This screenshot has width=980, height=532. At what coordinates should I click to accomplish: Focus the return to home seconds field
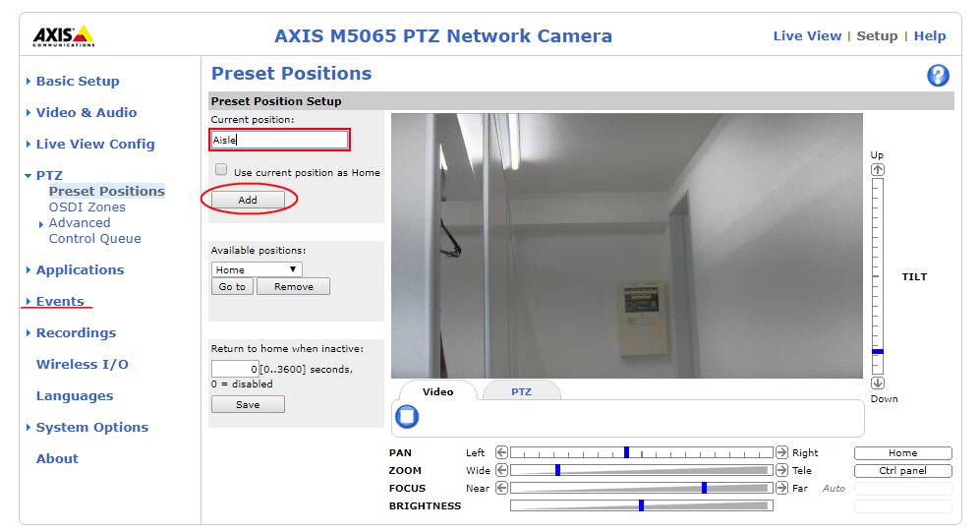coord(235,369)
